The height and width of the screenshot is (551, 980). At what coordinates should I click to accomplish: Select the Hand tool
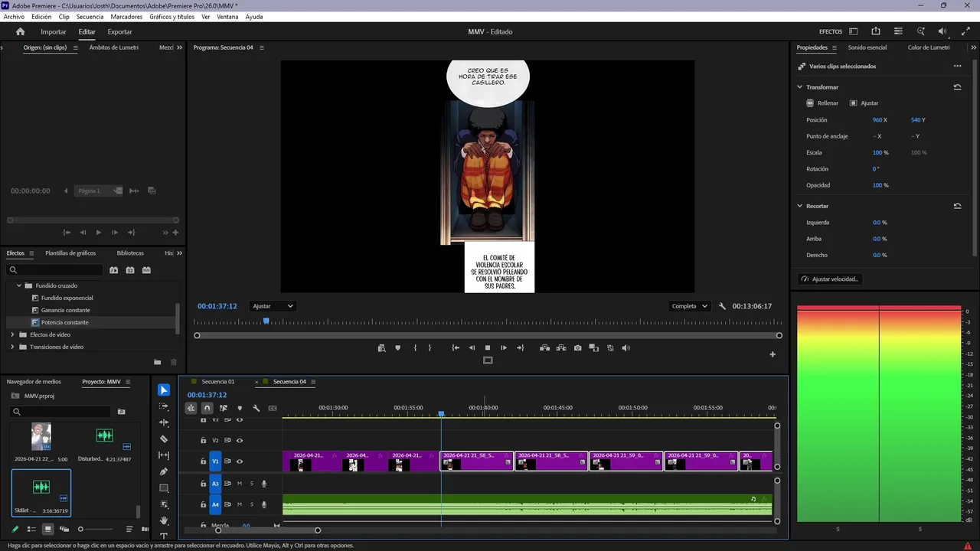(x=164, y=520)
